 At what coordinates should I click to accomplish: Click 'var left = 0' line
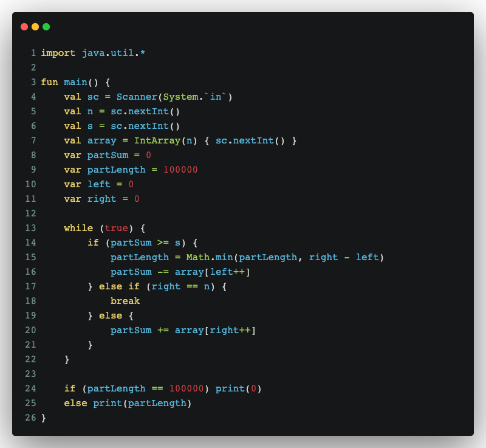(99, 184)
